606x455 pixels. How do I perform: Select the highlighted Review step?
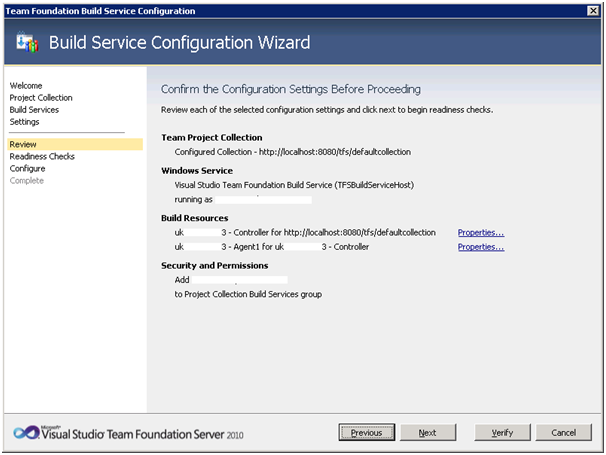[75, 144]
